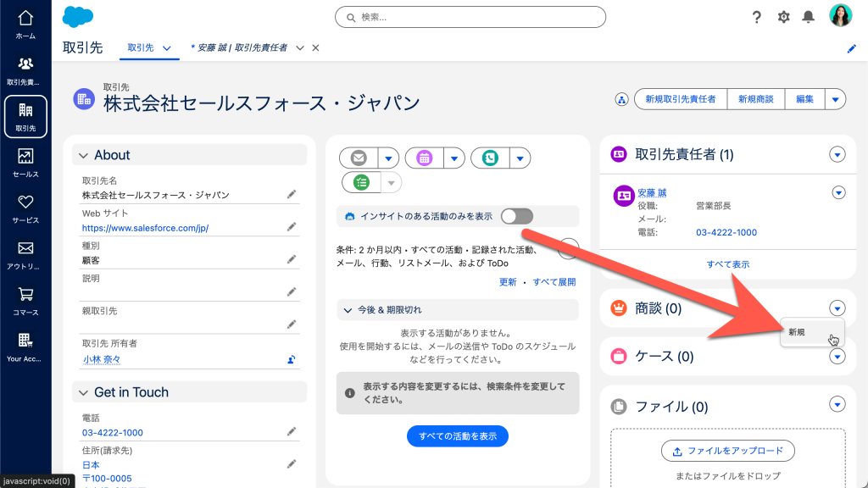Open the ToDo button dropdown arrow
Screen dimensions: 868x488
click(391, 183)
